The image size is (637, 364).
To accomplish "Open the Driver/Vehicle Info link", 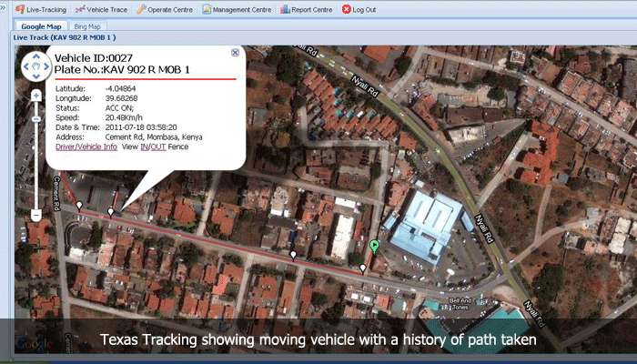I will [86, 147].
